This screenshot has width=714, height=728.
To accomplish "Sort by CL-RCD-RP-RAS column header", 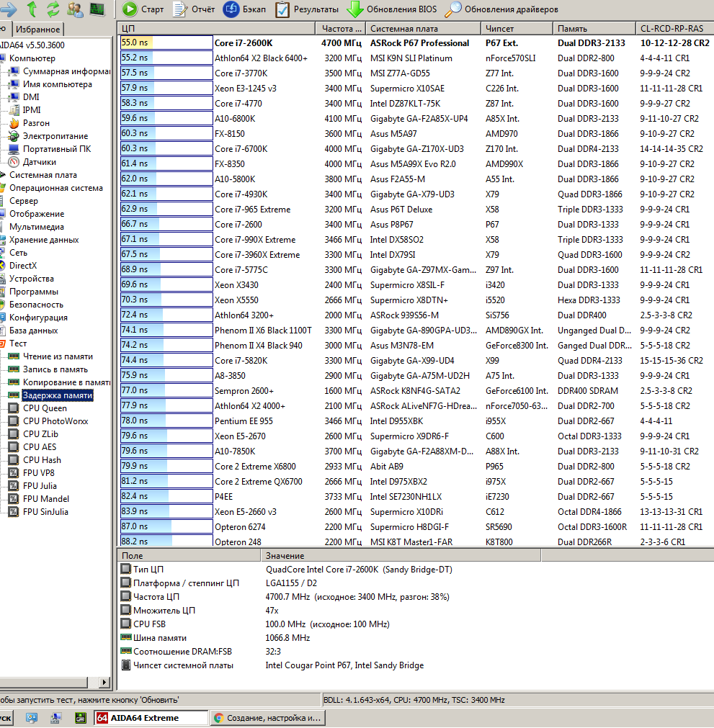I will [674, 29].
